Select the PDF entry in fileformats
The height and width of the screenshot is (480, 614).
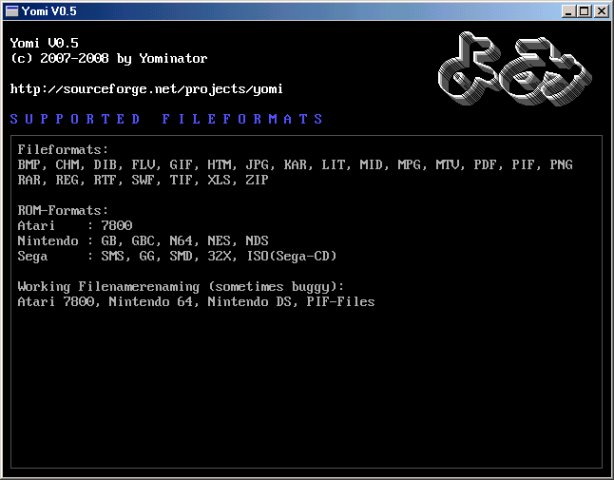point(485,165)
